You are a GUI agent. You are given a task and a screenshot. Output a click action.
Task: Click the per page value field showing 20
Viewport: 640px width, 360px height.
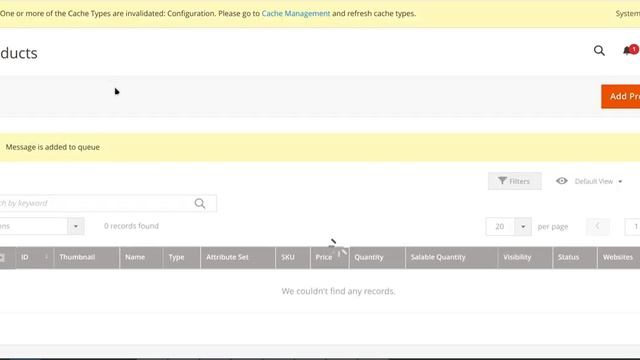click(500, 227)
